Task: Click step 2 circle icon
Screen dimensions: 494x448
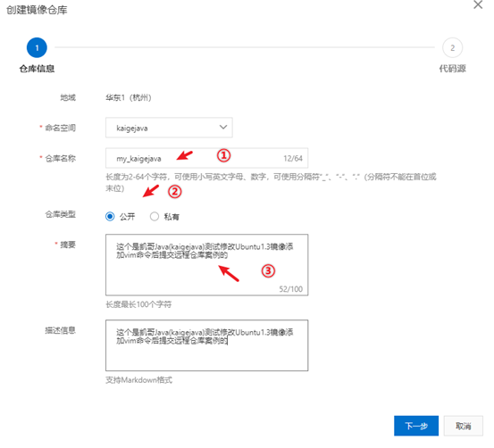Action: 452,47
